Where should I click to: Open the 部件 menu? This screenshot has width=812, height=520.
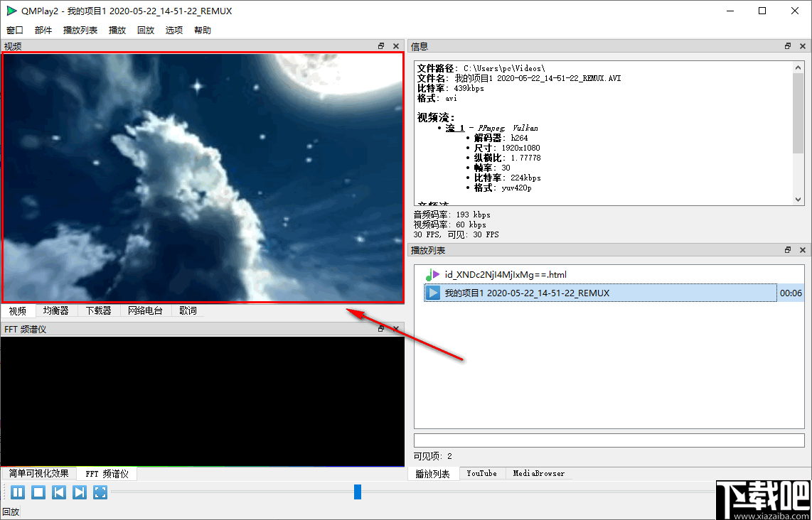43,30
